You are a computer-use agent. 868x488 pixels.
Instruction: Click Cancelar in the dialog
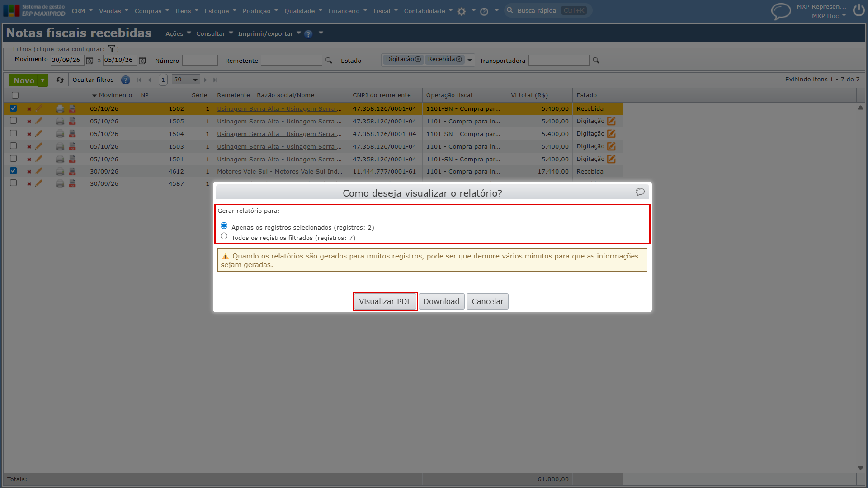coord(487,301)
